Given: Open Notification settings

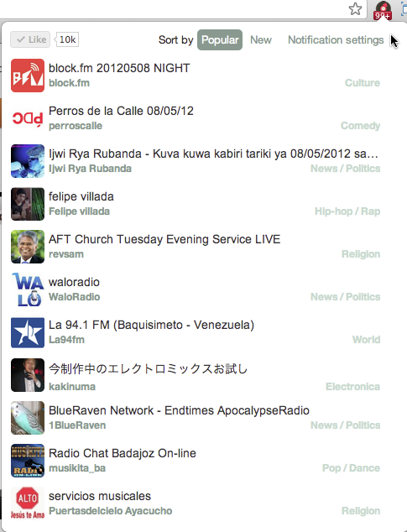Looking at the screenshot, I should (x=336, y=39).
